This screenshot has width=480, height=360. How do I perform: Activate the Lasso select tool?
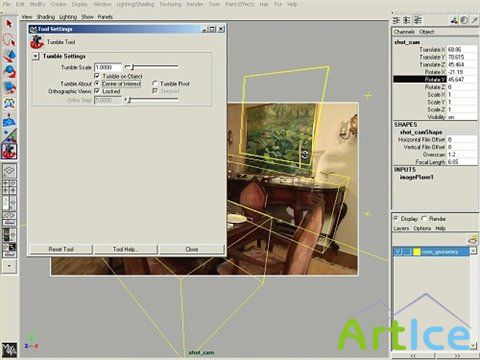tap(9, 40)
